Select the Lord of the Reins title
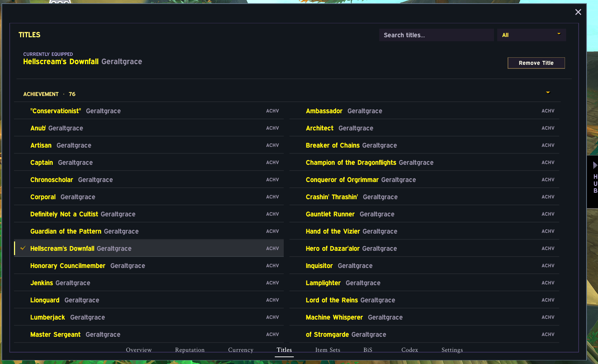Screen dimensions: 598x364 pyautogui.click(x=424, y=300)
